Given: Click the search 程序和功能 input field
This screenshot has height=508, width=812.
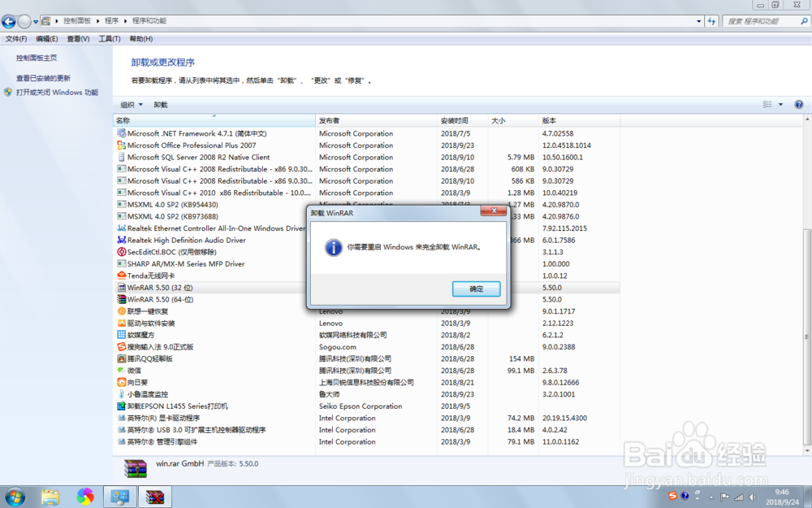Looking at the screenshot, I should click(x=761, y=21).
